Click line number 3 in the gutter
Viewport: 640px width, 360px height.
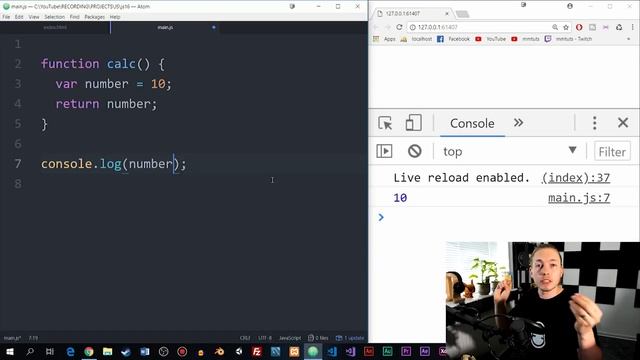click(18, 84)
